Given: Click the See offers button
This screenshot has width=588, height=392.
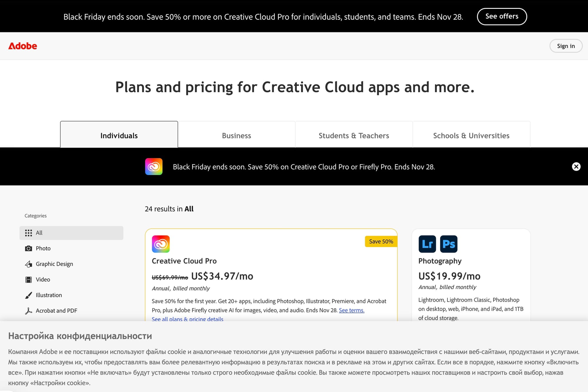Looking at the screenshot, I should pos(502,16).
